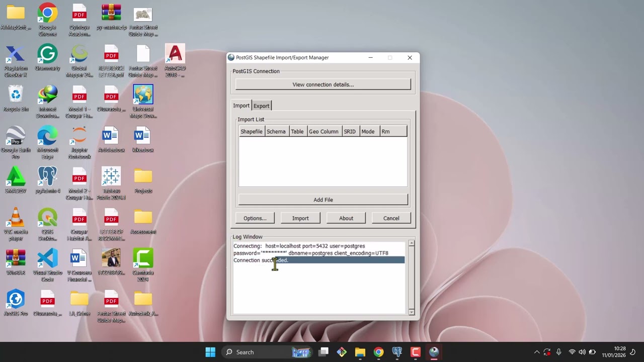Select the ArcGIS Pro desktop shortcut
Image resolution: width=644 pixels, height=362 pixels.
coord(16,303)
